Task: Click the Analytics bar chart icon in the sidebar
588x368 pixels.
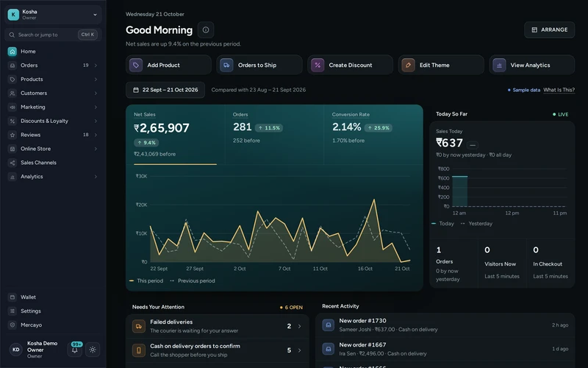Action: [12, 177]
